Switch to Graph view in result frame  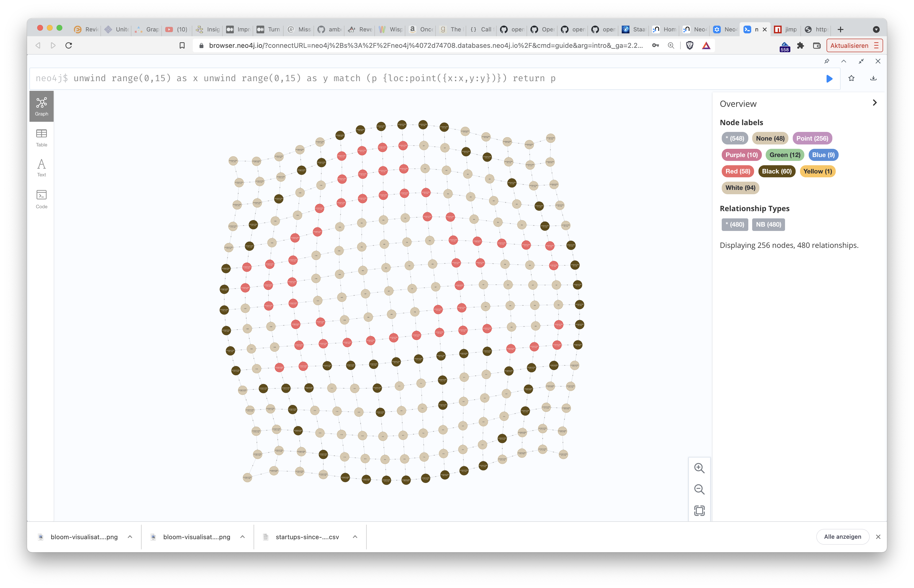click(x=41, y=107)
